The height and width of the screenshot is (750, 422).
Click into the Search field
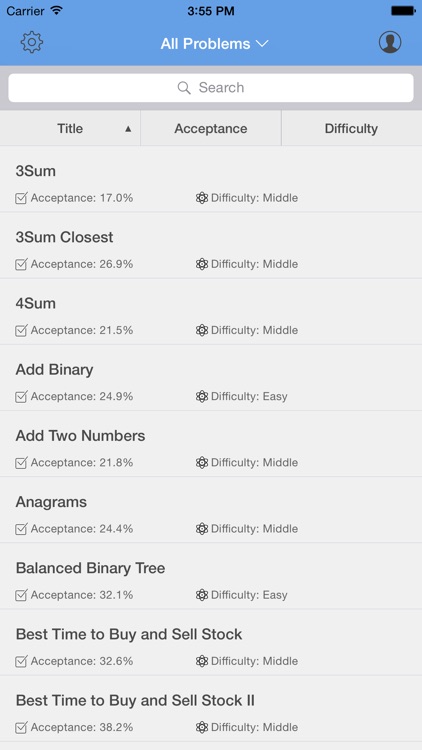point(211,88)
